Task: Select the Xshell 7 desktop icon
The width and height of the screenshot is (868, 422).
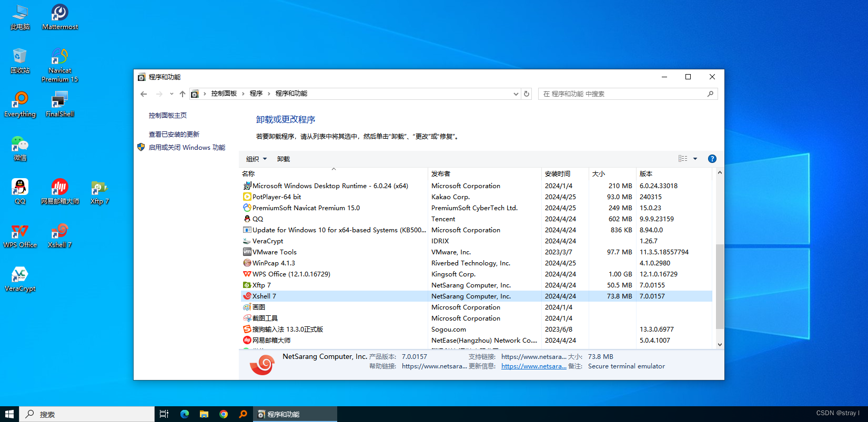Action: pyautogui.click(x=59, y=235)
